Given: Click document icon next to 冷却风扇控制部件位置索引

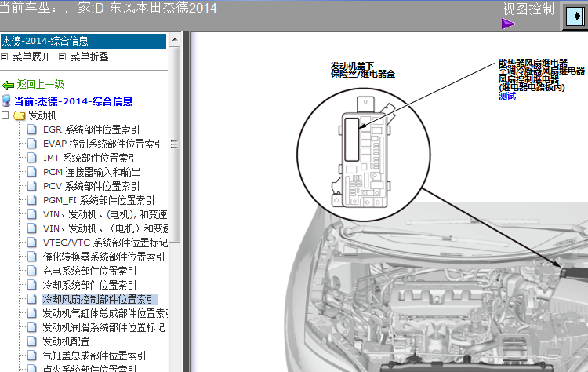Looking at the screenshot, I should (32, 299).
